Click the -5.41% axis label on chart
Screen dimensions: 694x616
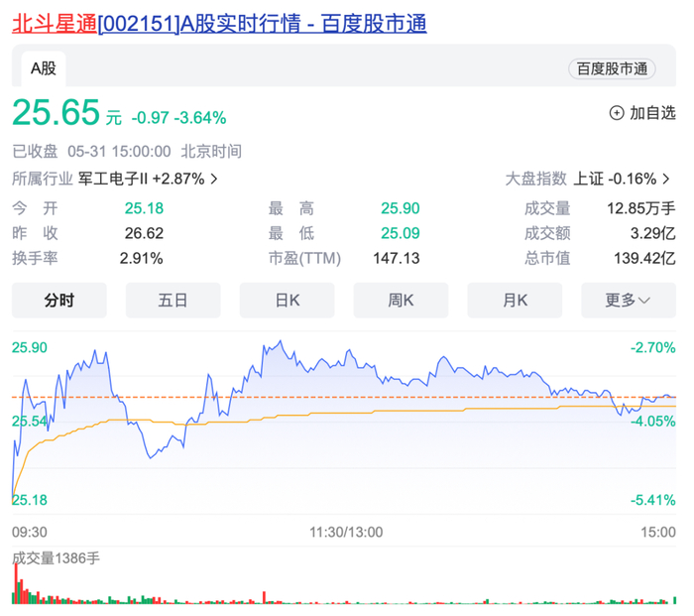(652, 500)
